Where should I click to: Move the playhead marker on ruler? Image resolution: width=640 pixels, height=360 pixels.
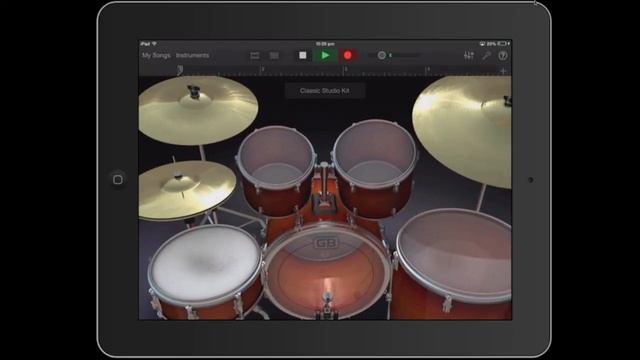click(180, 70)
